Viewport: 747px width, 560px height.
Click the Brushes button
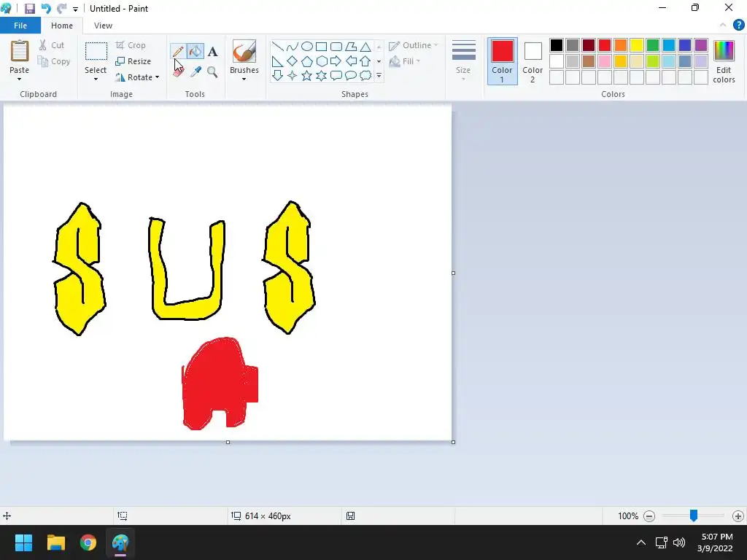244,57
